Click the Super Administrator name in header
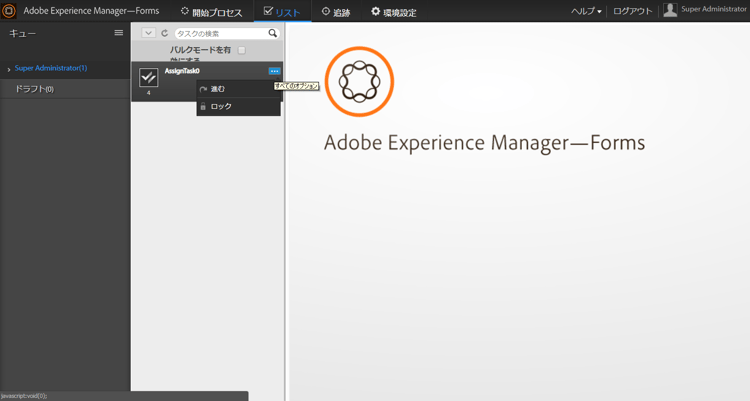This screenshot has height=401, width=750. (714, 9)
